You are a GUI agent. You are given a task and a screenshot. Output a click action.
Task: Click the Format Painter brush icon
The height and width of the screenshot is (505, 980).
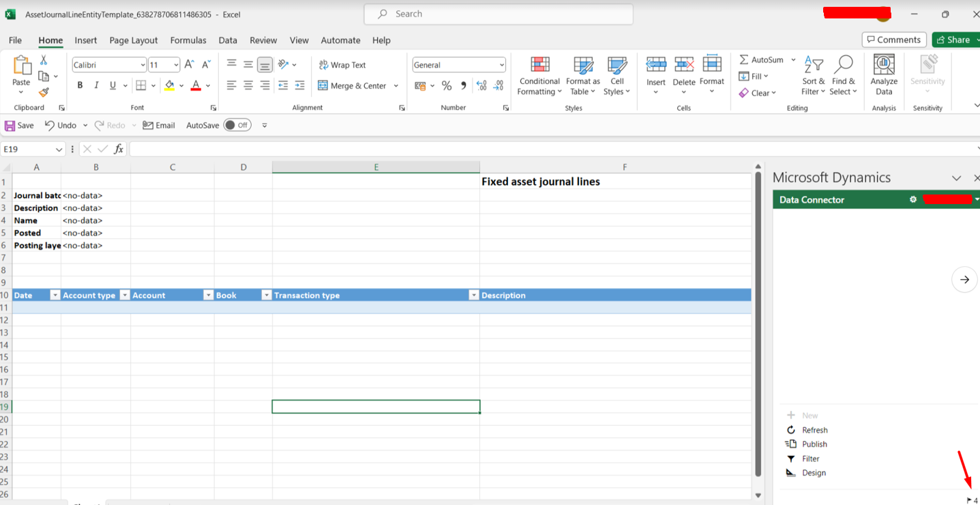coord(44,92)
